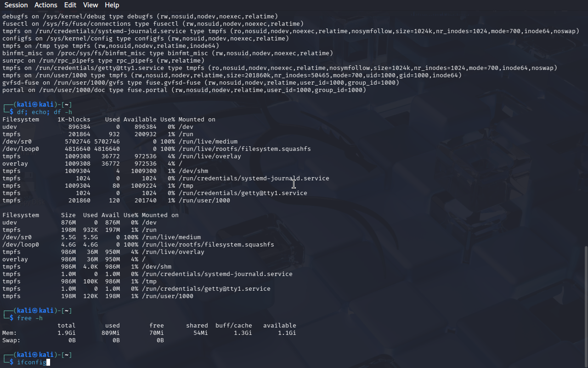
Task: Click the 'free -h' command text
Action: (x=29, y=318)
